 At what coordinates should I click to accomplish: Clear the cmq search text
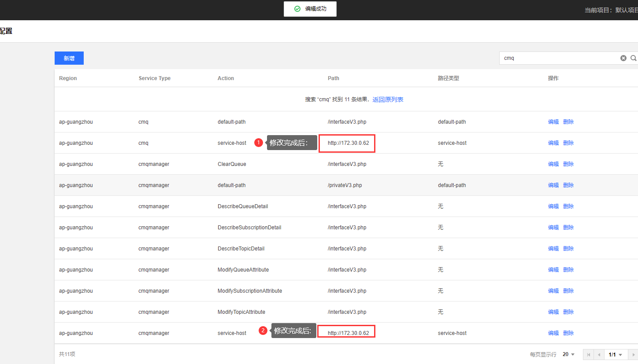pyautogui.click(x=623, y=58)
